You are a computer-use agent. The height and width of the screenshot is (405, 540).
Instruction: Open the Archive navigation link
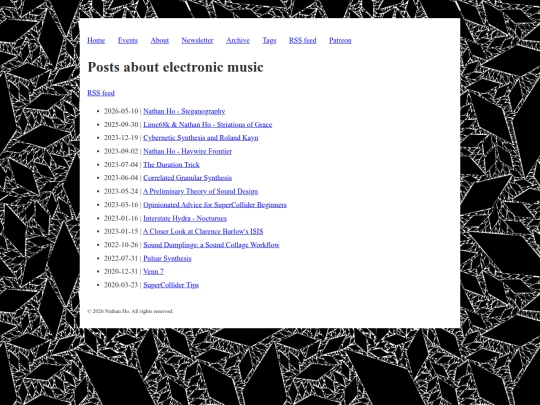[x=238, y=40]
